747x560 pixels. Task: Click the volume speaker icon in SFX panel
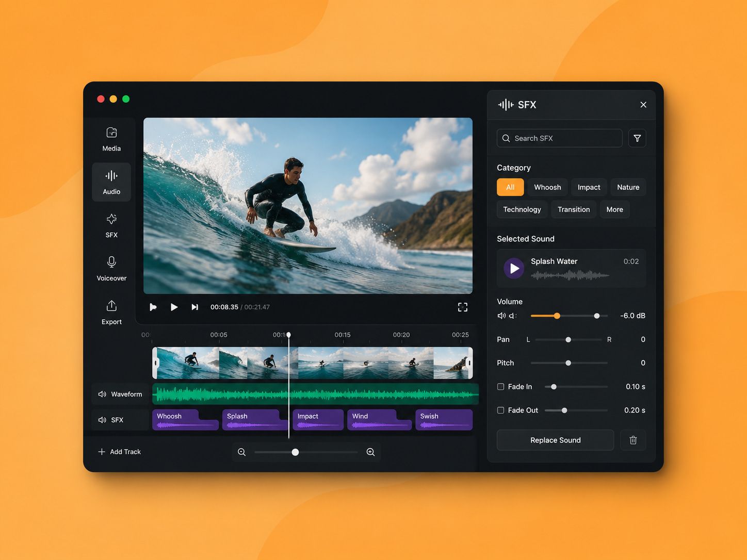tap(501, 316)
